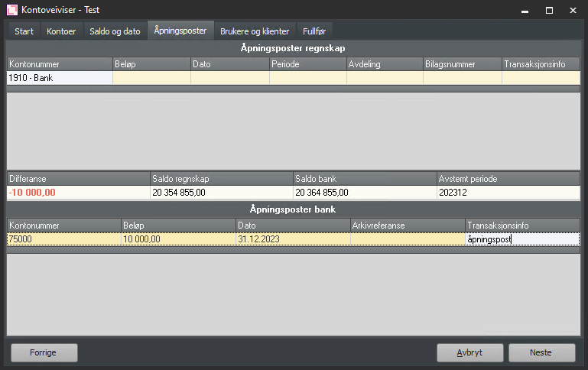
Task: Select the bank Beløp cell showing 10 000,00
Action: pyautogui.click(x=177, y=239)
